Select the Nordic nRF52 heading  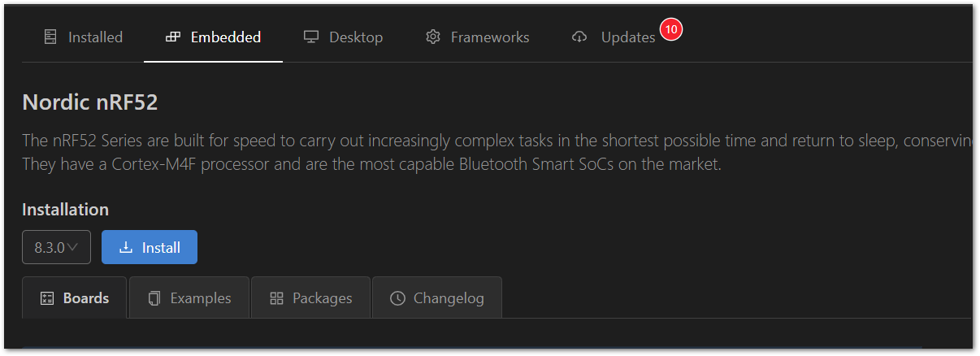pos(90,102)
